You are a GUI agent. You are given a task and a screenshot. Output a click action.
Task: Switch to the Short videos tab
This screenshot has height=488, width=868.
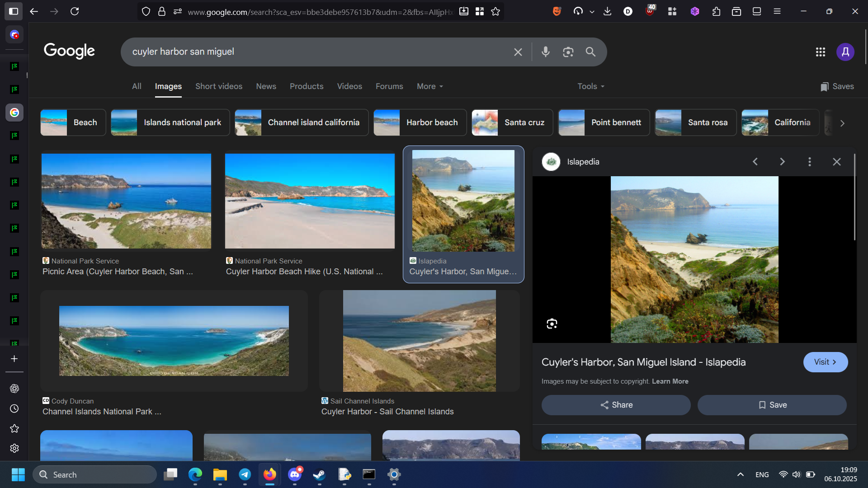pos(219,86)
